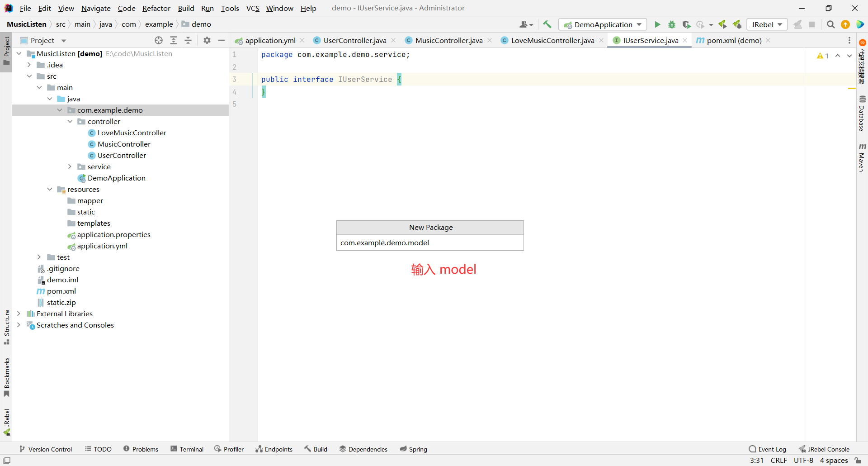Close the UserController.java tab
The height and width of the screenshot is (466, 868).
pyautogui.click(x=393, y=40)
